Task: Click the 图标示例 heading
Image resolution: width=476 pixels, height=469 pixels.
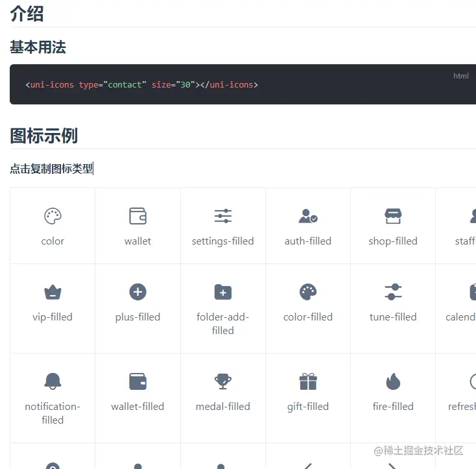Action: pos(44,136)
